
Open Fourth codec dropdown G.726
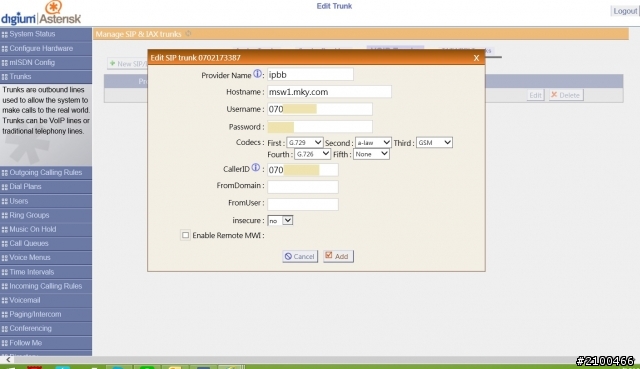(x=312, y=154)
